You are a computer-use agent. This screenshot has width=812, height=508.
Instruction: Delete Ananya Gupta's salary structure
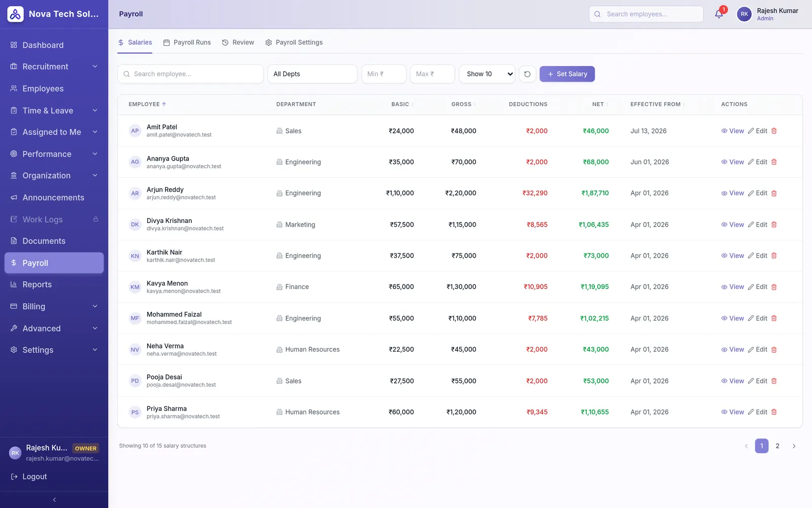(x=774, y=162)
